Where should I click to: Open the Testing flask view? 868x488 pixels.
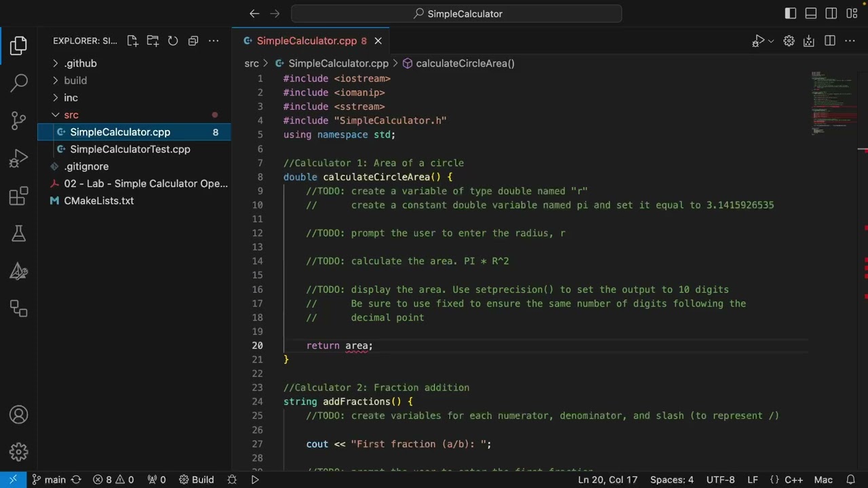19,234
